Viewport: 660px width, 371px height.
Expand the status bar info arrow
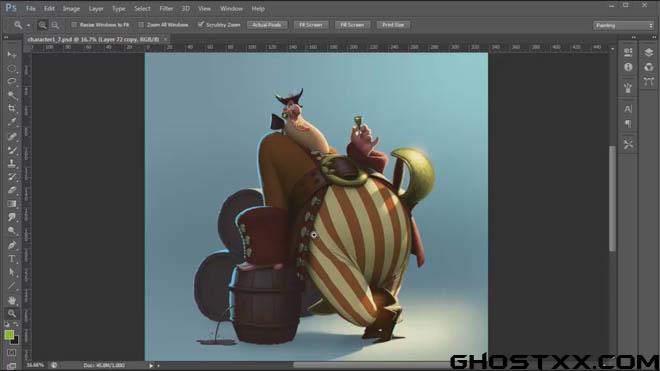(x=151, y=366)
